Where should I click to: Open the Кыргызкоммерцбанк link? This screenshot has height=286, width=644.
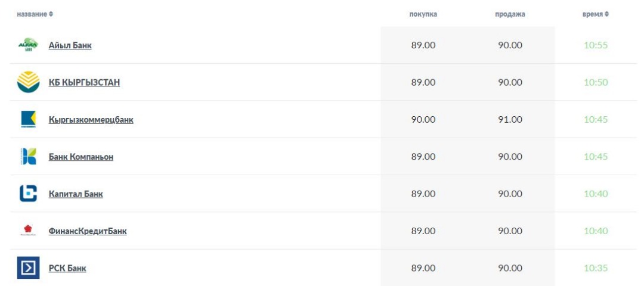[91, 120]
